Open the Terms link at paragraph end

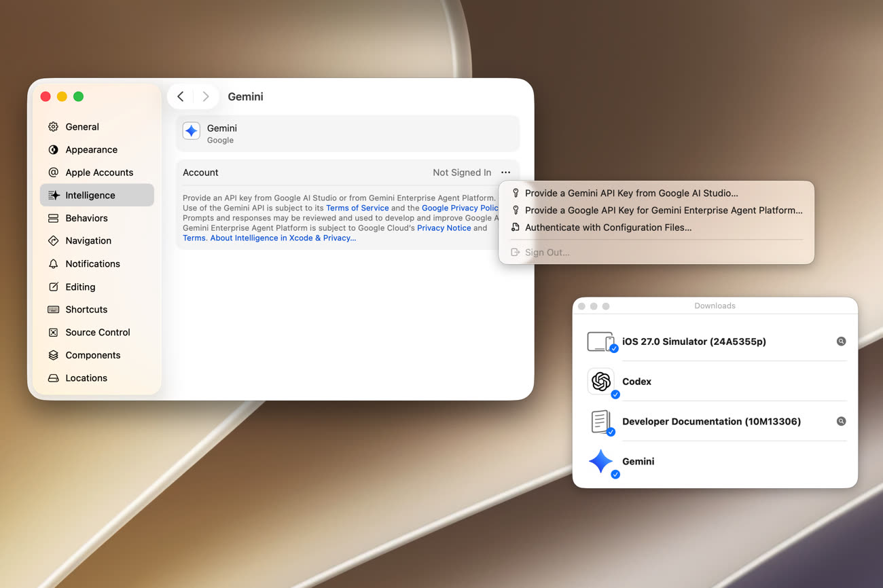[194, 238]
